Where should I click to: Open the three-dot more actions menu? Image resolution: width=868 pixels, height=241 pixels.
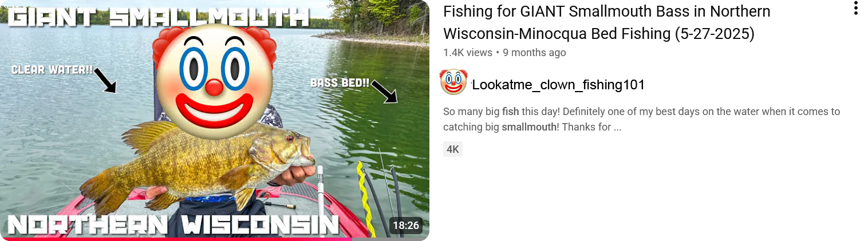tap(855, 8)
